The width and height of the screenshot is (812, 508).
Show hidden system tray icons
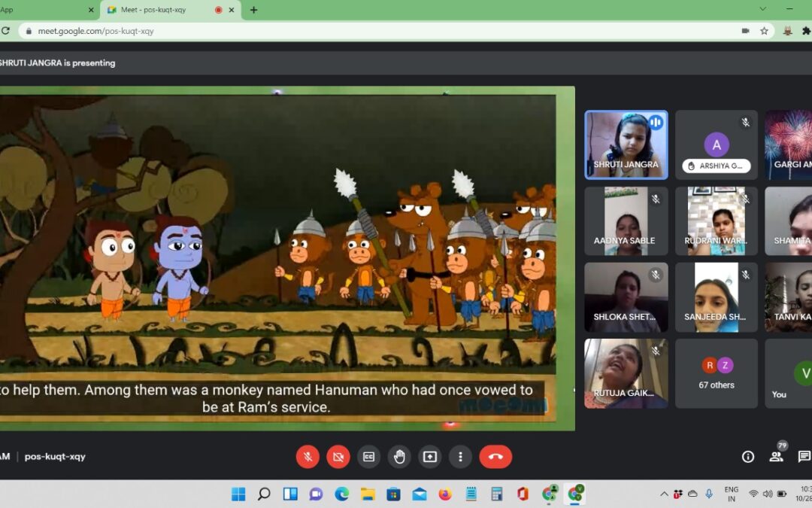664,494
